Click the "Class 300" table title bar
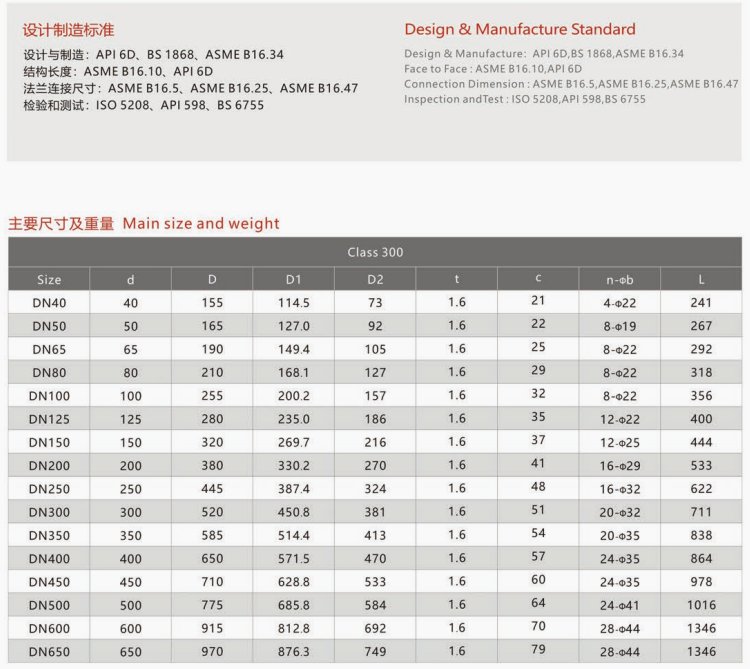The height and width of the screenshot is (669, 750). (375, 252)
